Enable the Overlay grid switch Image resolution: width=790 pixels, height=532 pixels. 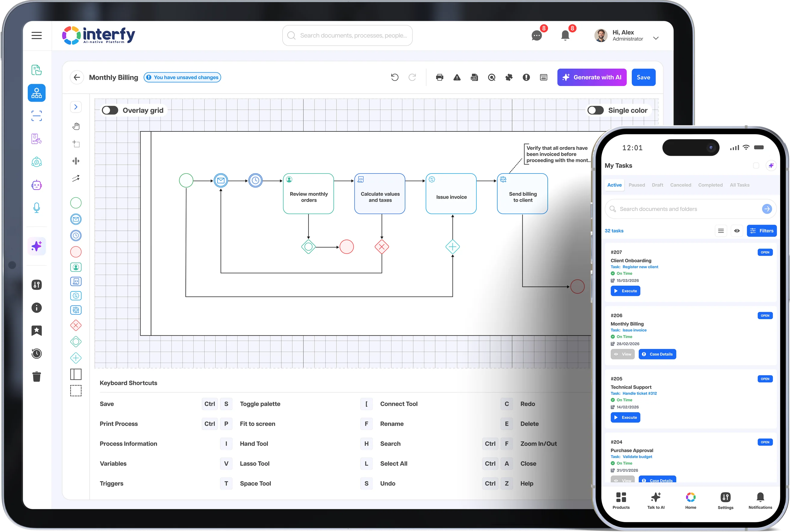click(110, 110)
